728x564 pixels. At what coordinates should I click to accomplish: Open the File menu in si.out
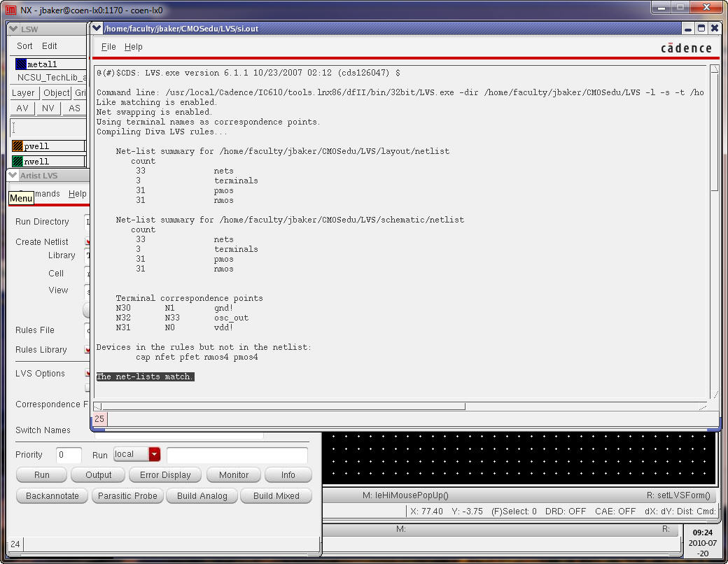click(x=108, y=47)
